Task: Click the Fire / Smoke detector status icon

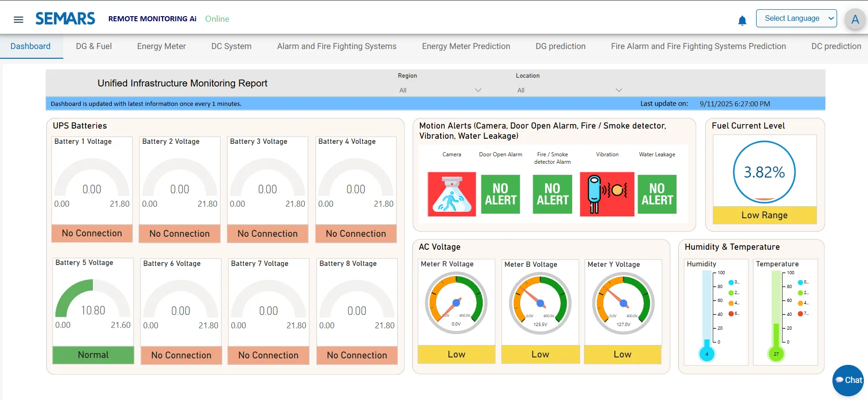Action: (552, 194)
